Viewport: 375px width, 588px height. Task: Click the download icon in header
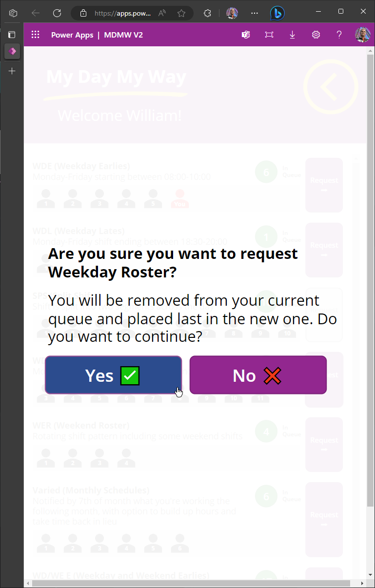[293, 35]
